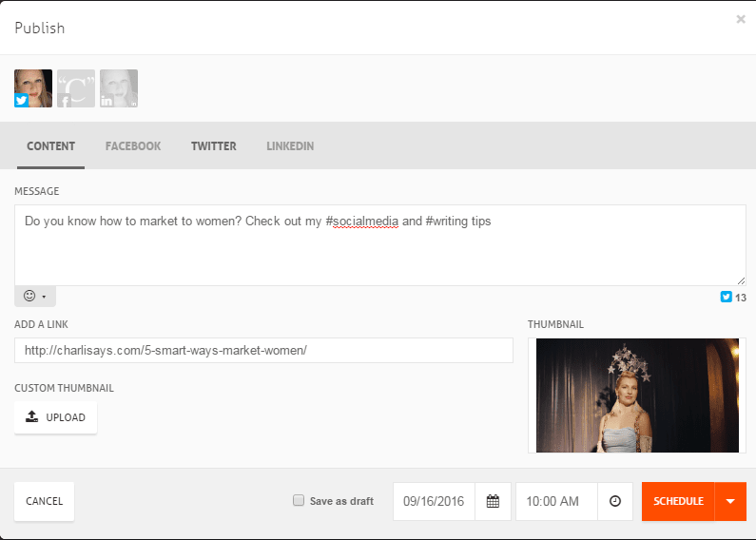This screenshot has height=540, width=756.
Task: Close the Publish dialog
Action: point(741,19)
